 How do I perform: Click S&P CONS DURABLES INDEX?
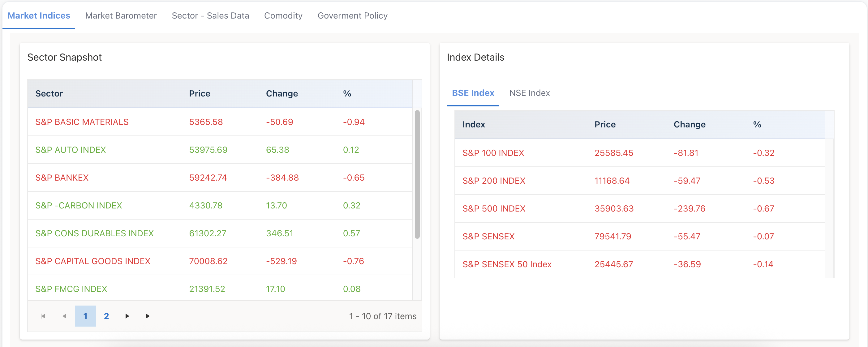tap(94, 233)
